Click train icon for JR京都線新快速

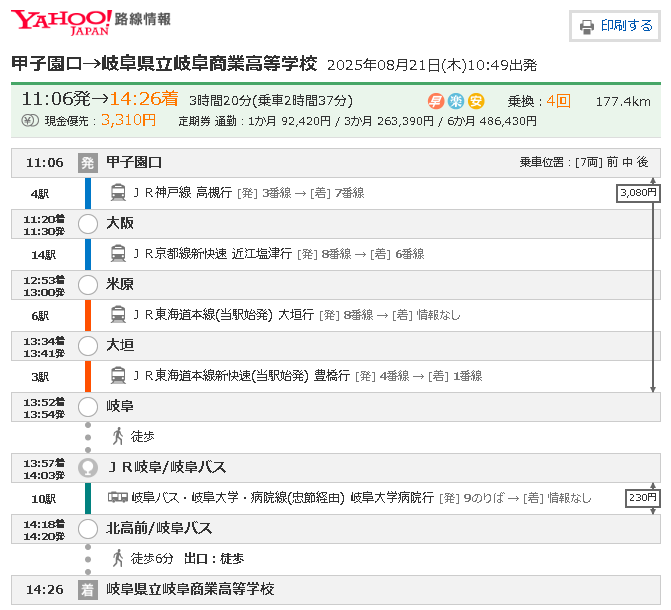tap(118, 254)
